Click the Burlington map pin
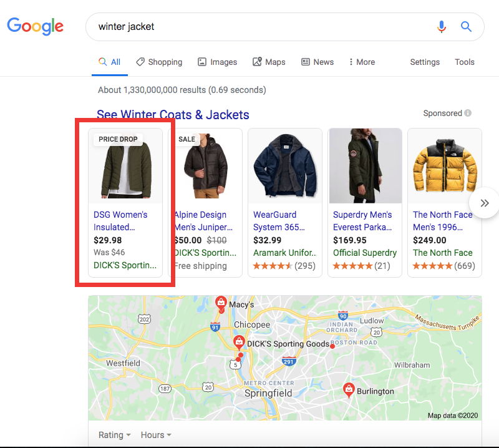This screenshot has height=448, width=499. coord(349,390)
